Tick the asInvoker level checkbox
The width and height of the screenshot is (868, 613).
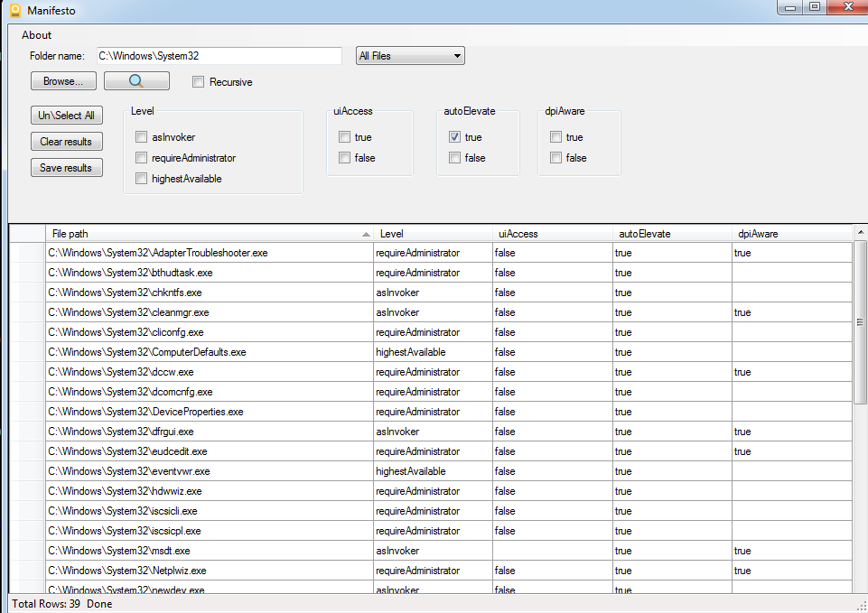[142, 137]
